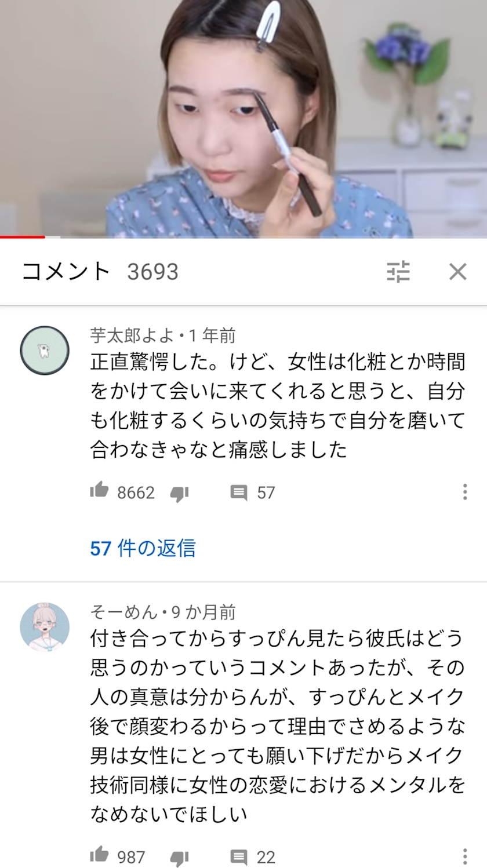Image resolution: width=487 pixels, height=868 pixels.
Task: Expand そーめん's comment text
Action: coord(278,727)
